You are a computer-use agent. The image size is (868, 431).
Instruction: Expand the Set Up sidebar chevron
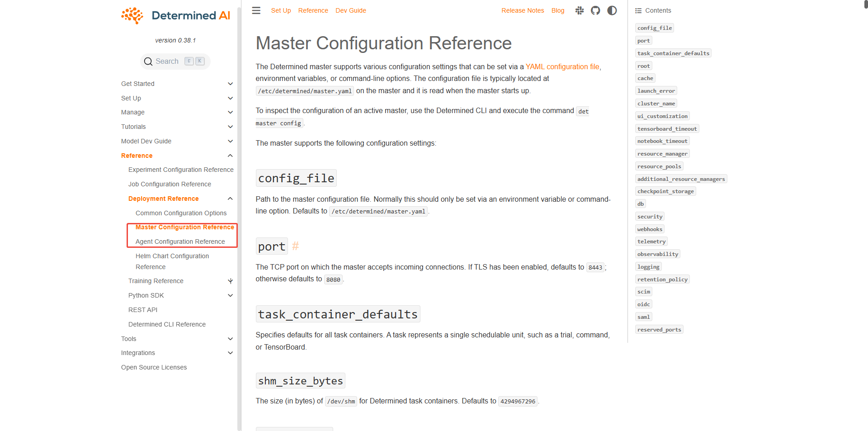pyautogui.click(x=231, y=98)
